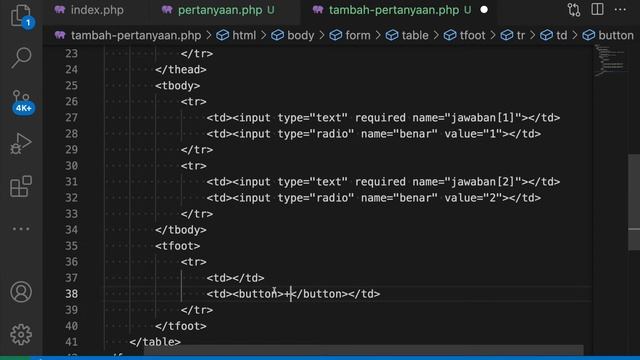640x360 pixels.
Task: Split the editor to the right
Action: pyautogui.click(x=597, y=9)
